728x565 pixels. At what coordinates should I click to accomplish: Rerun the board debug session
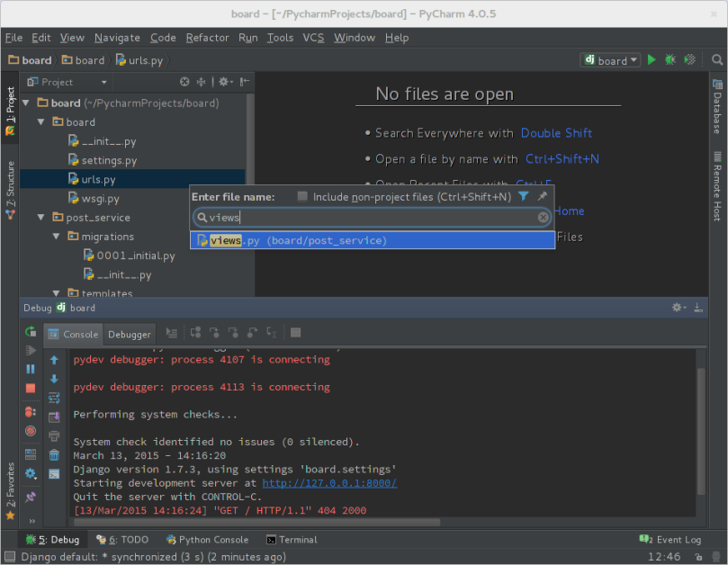31,331
